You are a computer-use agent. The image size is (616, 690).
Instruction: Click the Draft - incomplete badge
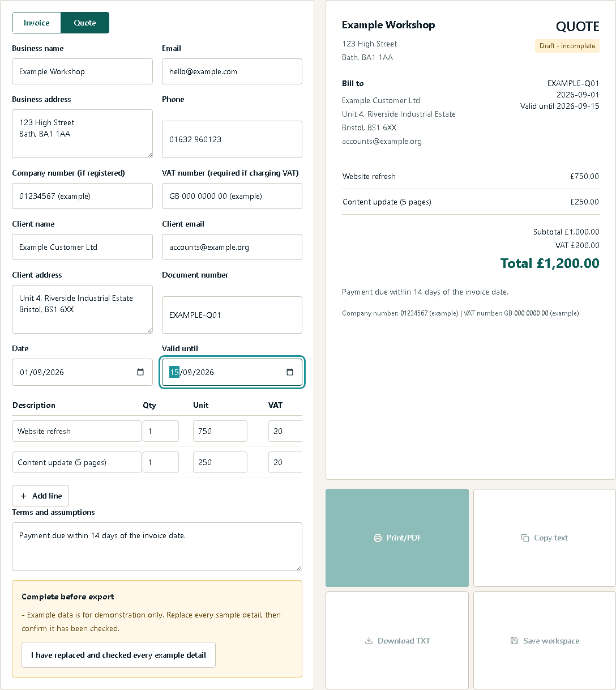tap(567, 46)
